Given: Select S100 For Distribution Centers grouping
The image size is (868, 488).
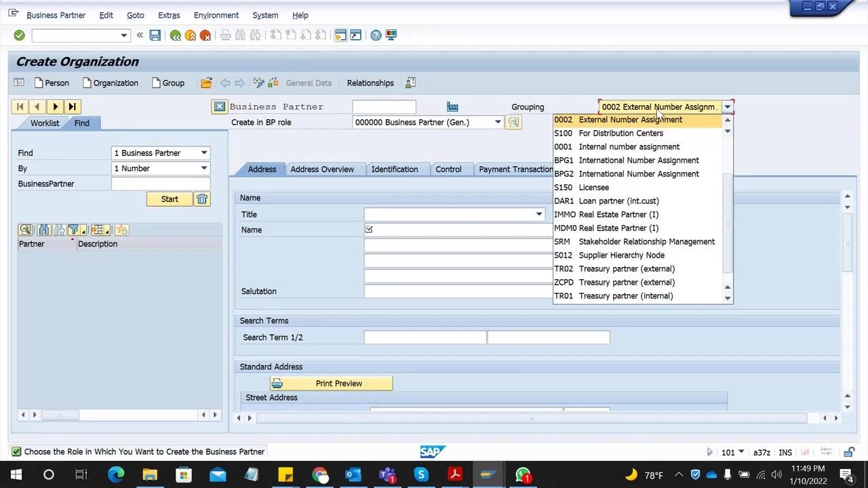Looking at the screenshot, I should (637, 133).
